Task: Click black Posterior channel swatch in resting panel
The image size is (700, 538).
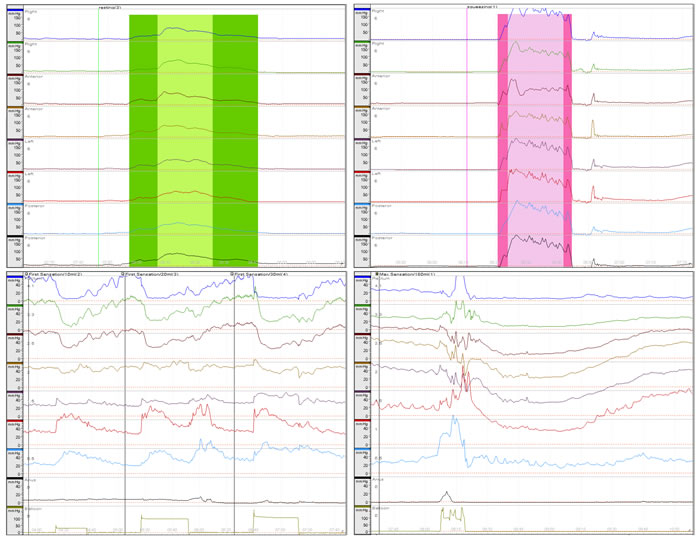Action: (x=11, y=237)
